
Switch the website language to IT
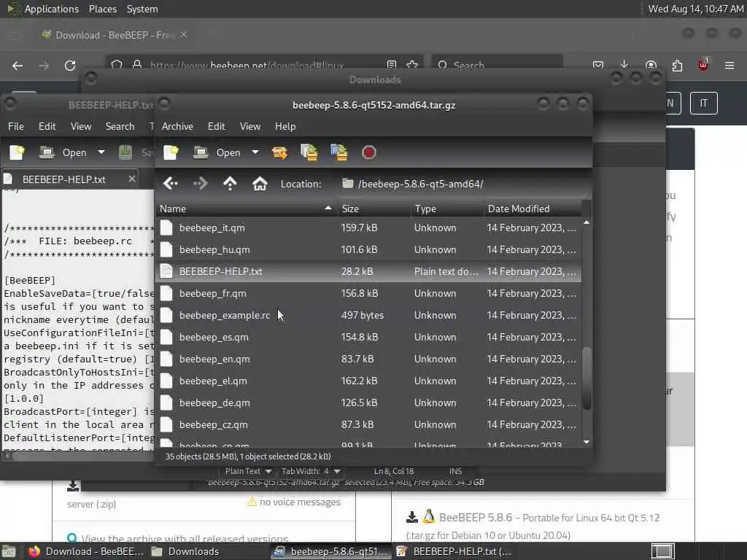704,103
